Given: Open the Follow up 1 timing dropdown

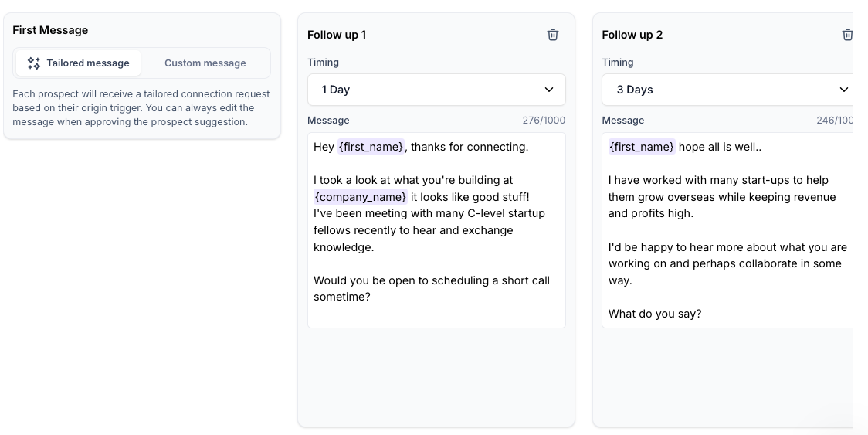Looking at the screenshot, I should 436,90.
